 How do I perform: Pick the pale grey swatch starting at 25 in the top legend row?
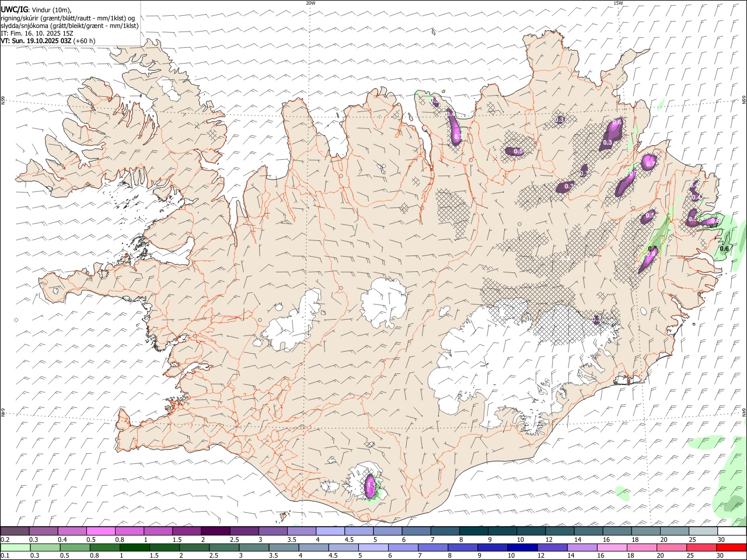click(x=703, y=531)
